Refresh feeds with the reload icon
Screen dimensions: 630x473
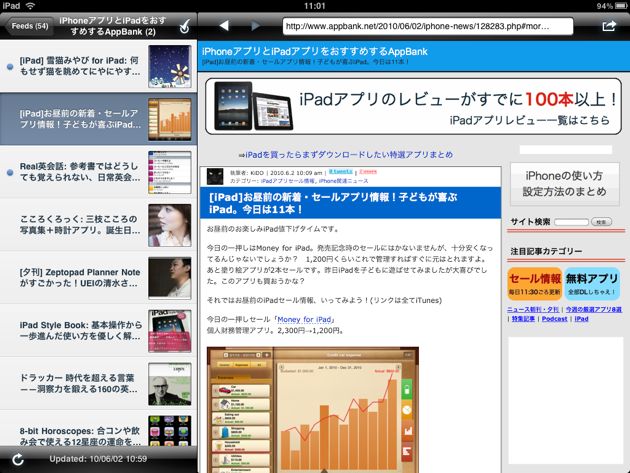coord(17,459)
